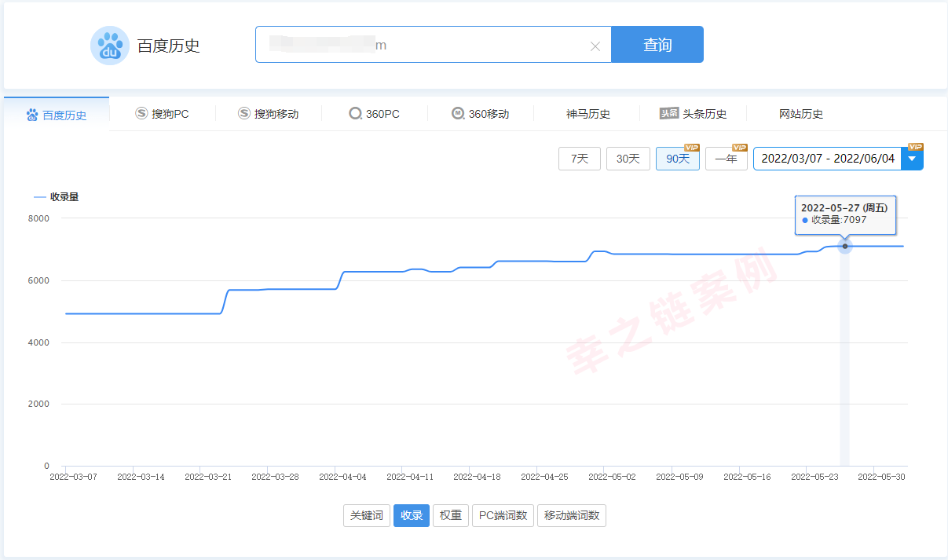Image resolution: width=948 pixels, height=560 pixels.
Task: Click the 查询 search button
Action: [x=657, y=45]
